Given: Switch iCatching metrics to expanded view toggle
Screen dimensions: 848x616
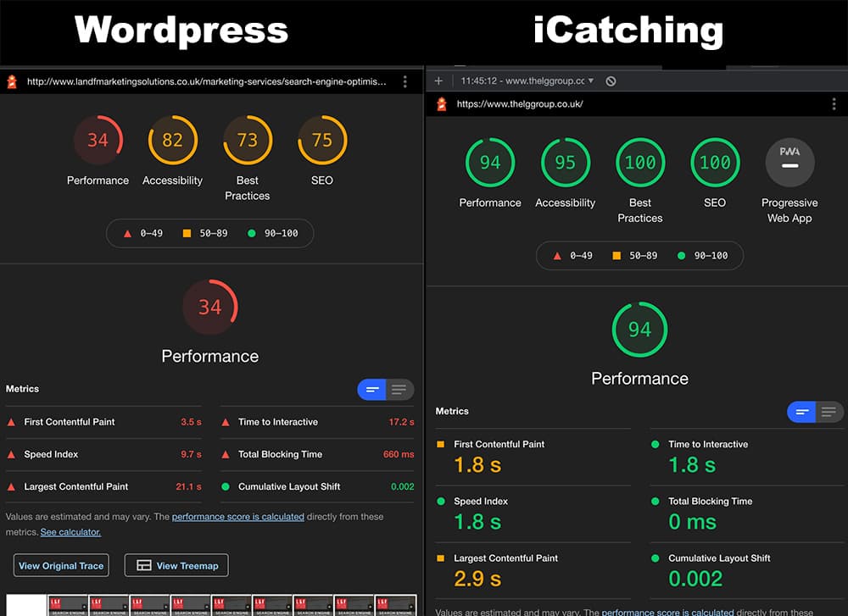Looking at the screenshot, I should 829,413.
